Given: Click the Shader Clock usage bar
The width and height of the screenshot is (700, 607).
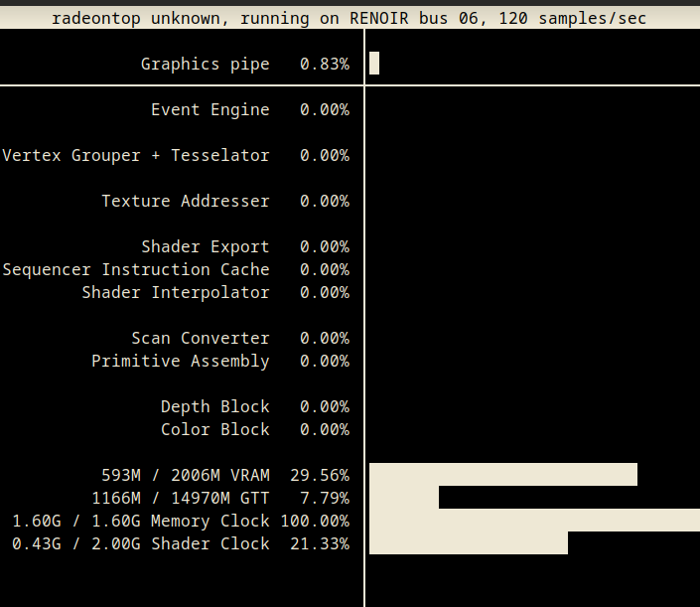Looking at the screenshot, I should tap(469, 542).
